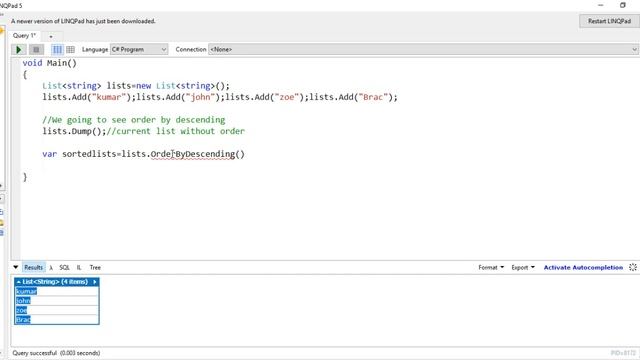Click Activate Autocompletion link
The image size is (640, 360).
point(583,267)
